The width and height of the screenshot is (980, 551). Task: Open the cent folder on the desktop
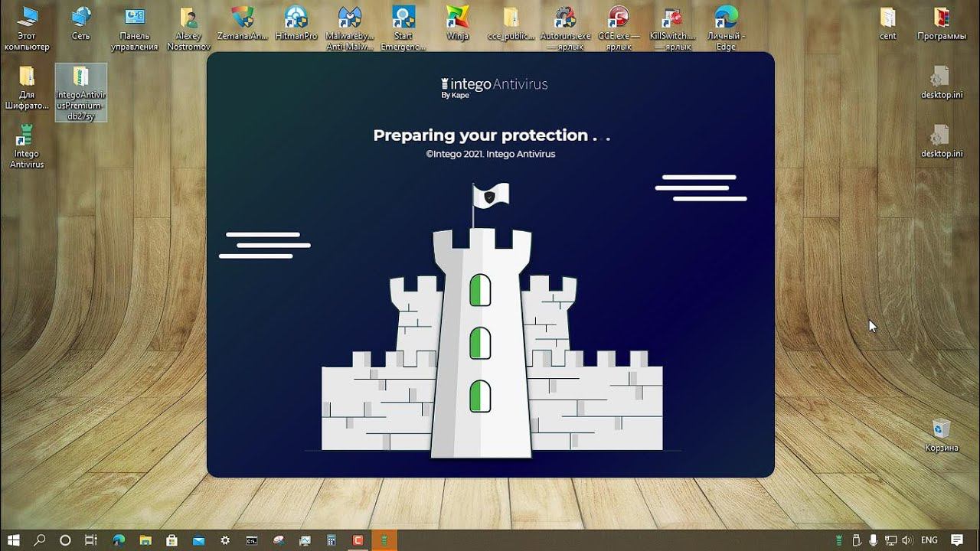click(887, 23)
